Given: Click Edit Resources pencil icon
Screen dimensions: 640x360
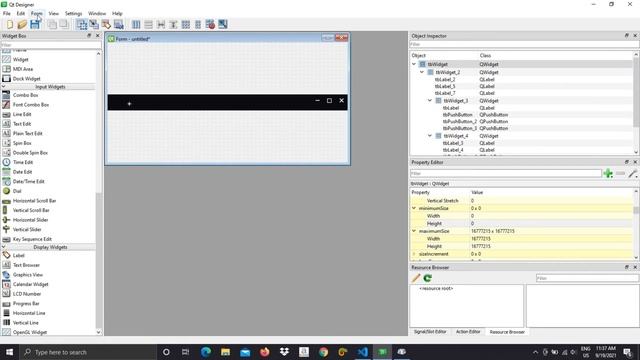Looking at the screenshot, I should [x=416, y=278].
